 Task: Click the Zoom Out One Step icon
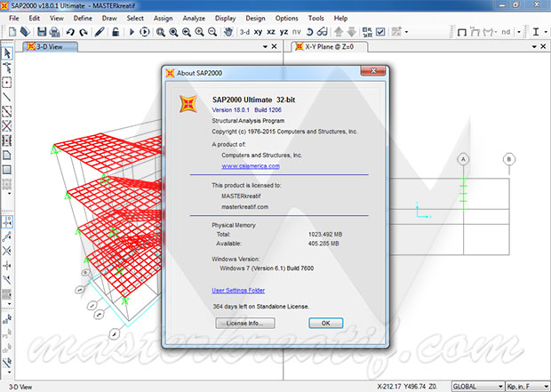click(x=212, y=32)
